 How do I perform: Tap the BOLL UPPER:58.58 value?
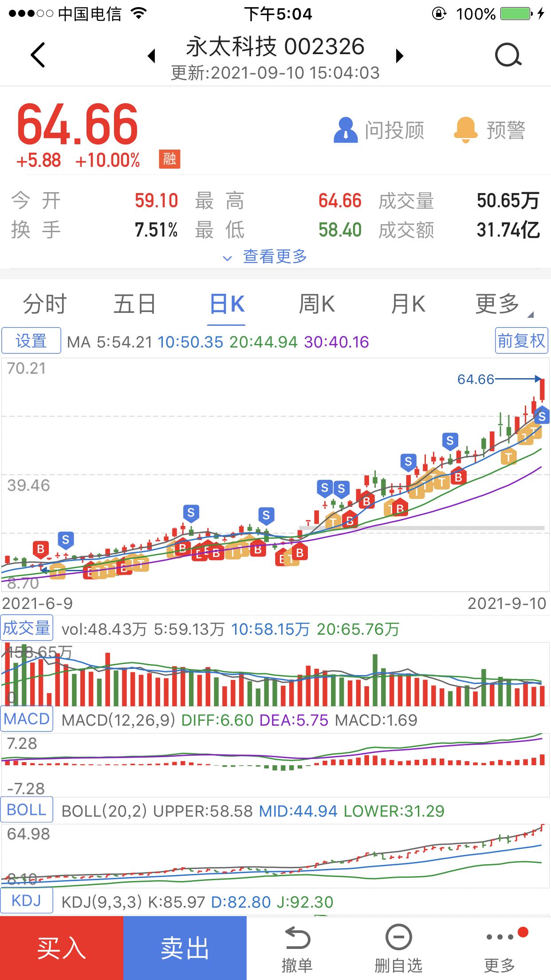pyautogui.click(x=203, y=811)
